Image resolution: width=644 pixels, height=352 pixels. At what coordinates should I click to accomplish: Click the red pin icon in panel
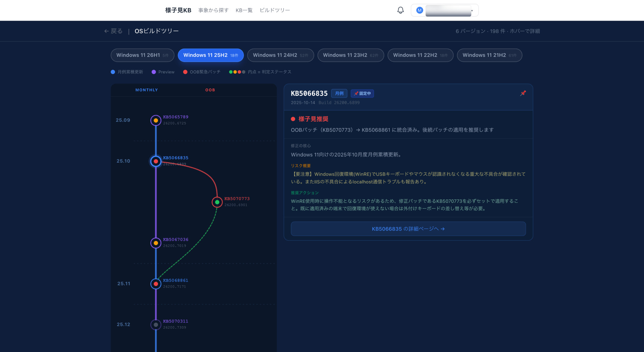(523, 93)
